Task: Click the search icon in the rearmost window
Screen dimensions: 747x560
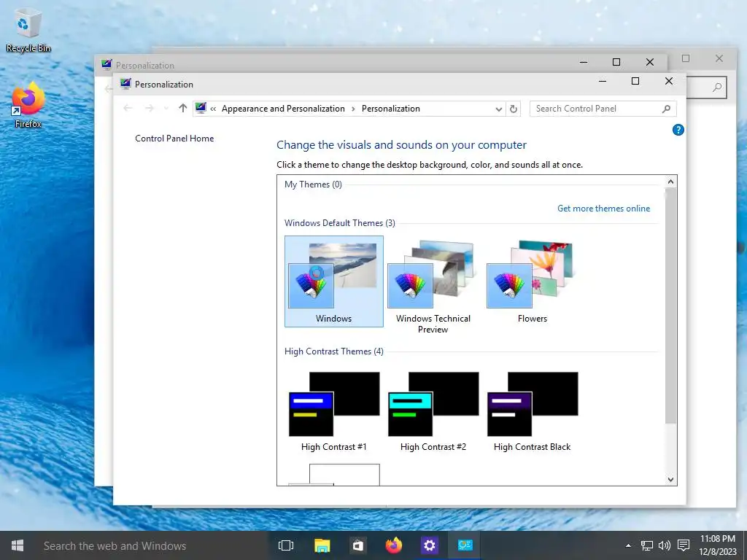Action: pyautogui.click(x=717, y=87)
